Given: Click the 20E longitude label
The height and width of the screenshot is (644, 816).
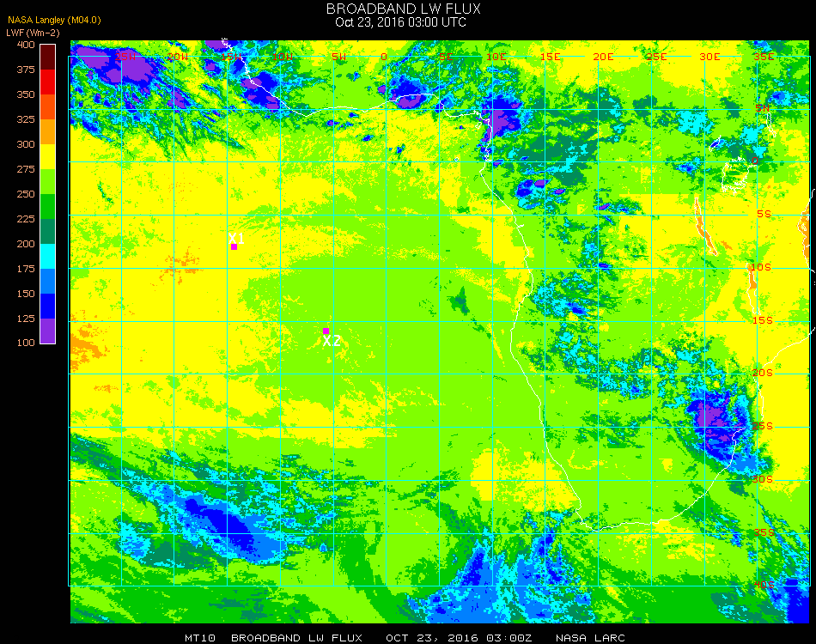Looking at the screenshot, I should pos(603,56).
